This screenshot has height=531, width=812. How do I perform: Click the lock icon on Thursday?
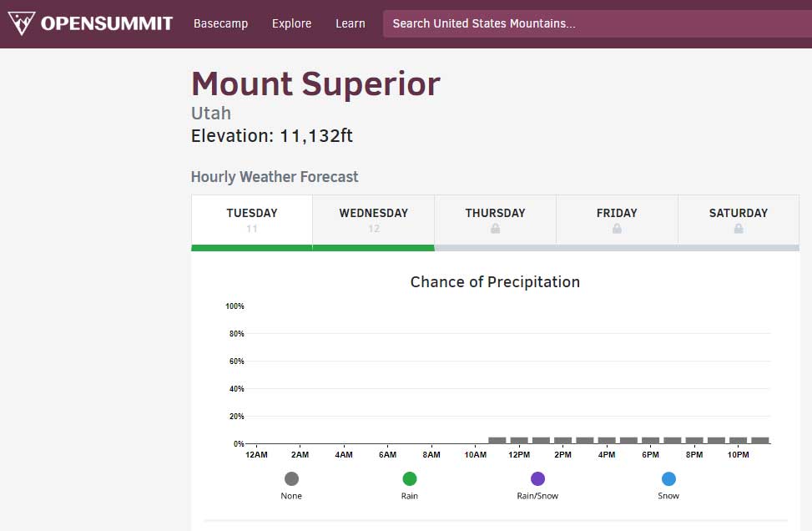tap(495, 227)
